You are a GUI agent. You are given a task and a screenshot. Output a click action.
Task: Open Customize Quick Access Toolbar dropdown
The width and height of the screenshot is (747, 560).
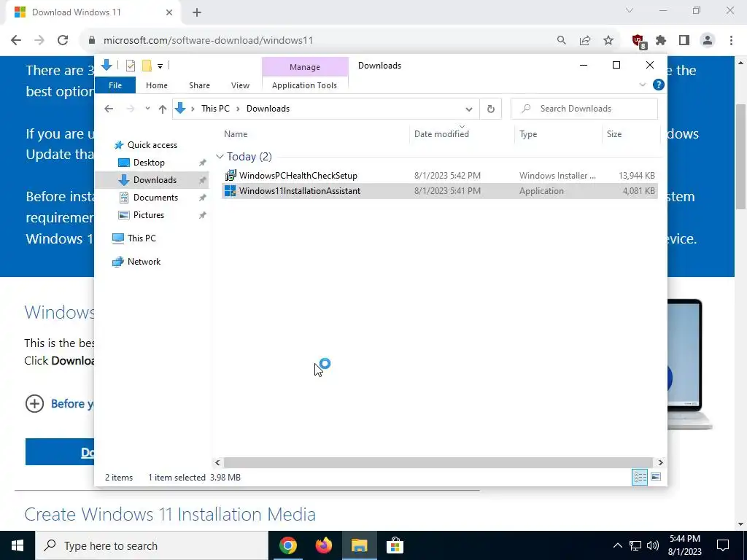click(160, 66)
